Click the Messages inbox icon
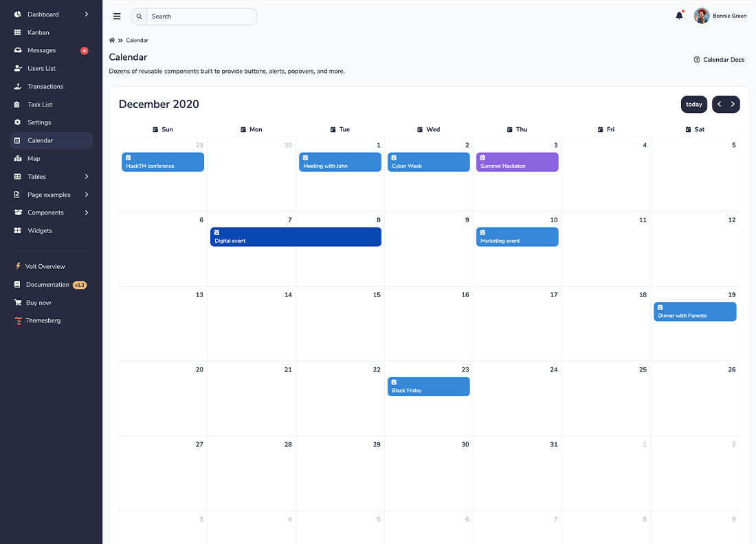Viewport: 756px width, 544px height. click(18, 50)
